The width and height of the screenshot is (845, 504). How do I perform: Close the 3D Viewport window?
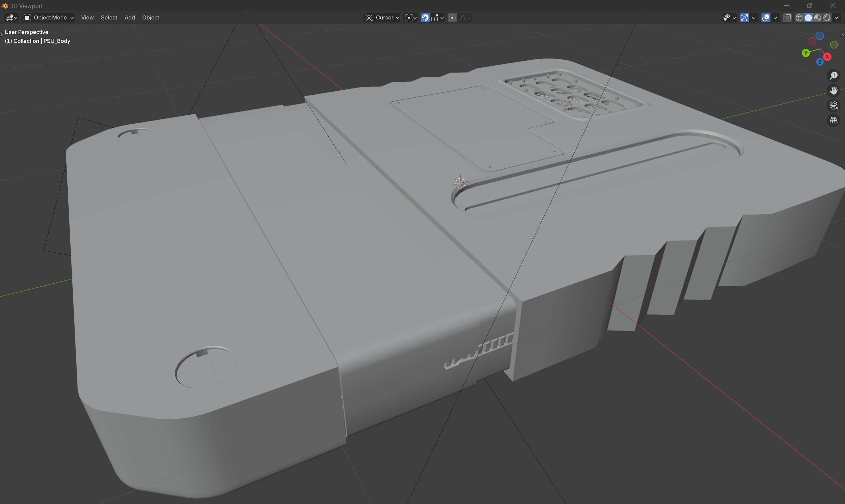coord(833,6)
